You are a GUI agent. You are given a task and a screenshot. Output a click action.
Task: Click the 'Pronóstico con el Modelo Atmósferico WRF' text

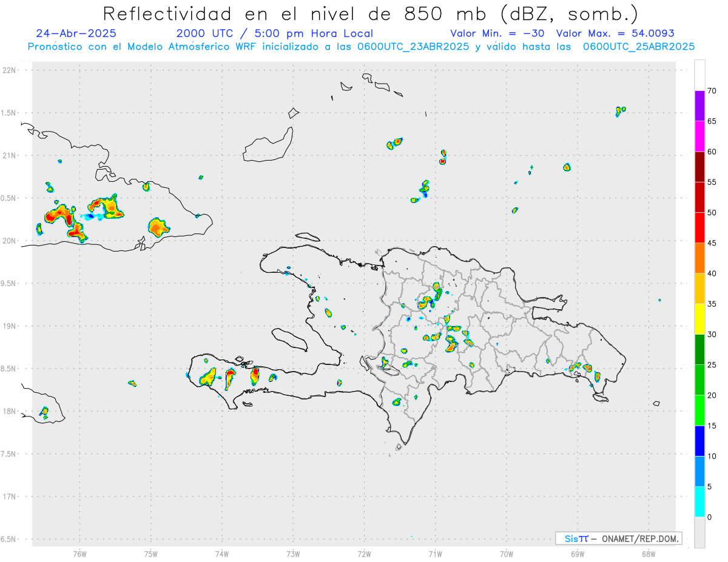144,46
